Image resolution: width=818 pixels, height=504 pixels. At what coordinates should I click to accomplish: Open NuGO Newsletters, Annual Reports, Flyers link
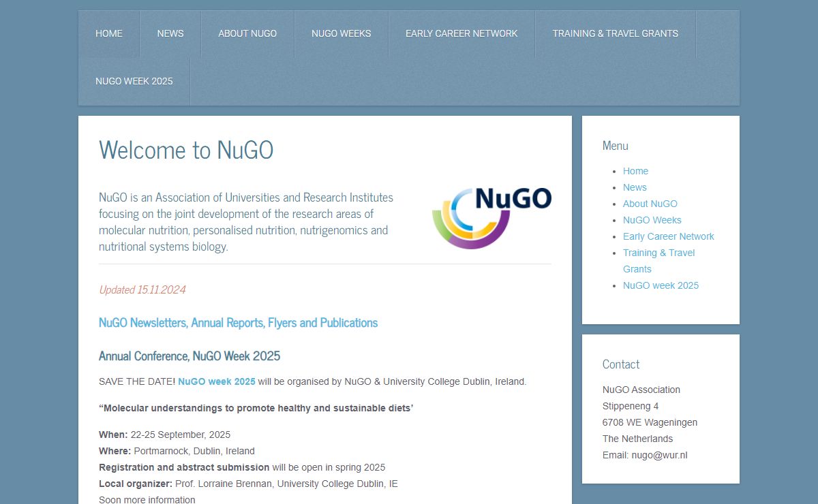238,323
